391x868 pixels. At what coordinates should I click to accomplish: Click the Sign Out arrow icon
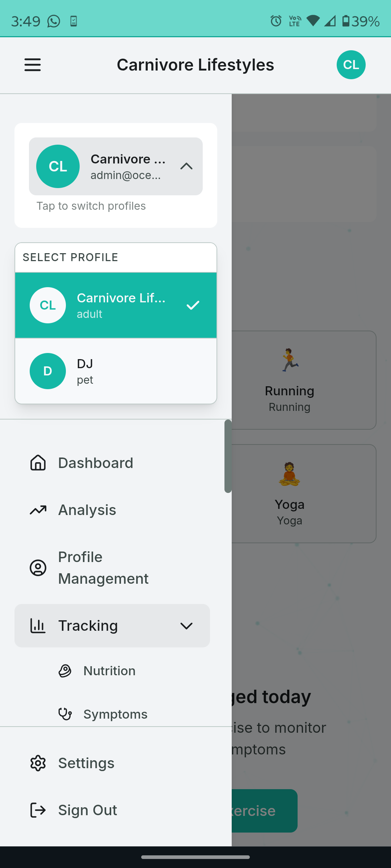pos(38,810)
